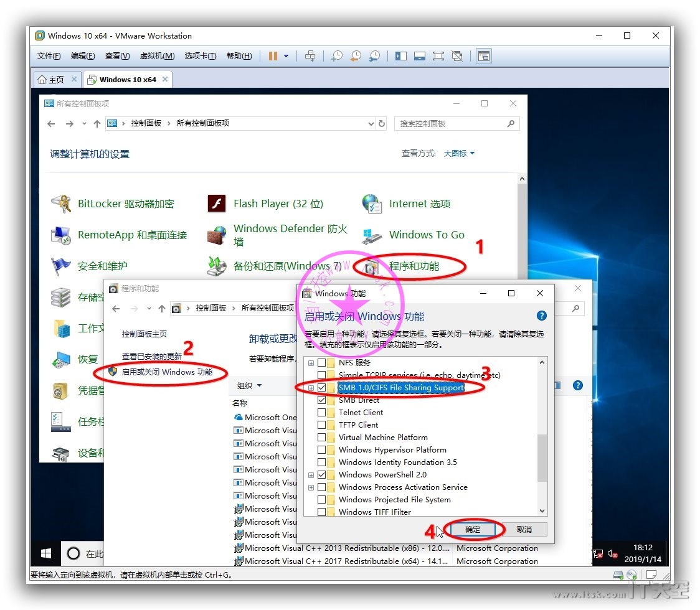
Task: Click the 名称 column header
Action: (240, 403)
